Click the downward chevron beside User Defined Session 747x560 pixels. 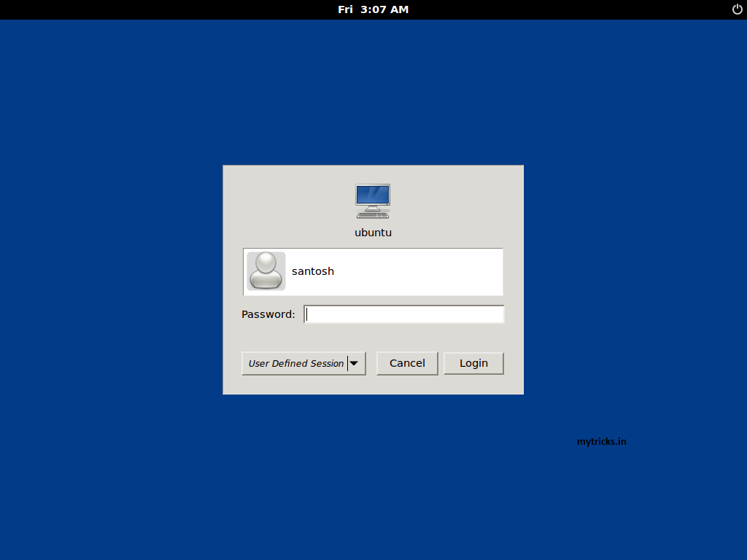pyautogui.click(x=355, y=363)
